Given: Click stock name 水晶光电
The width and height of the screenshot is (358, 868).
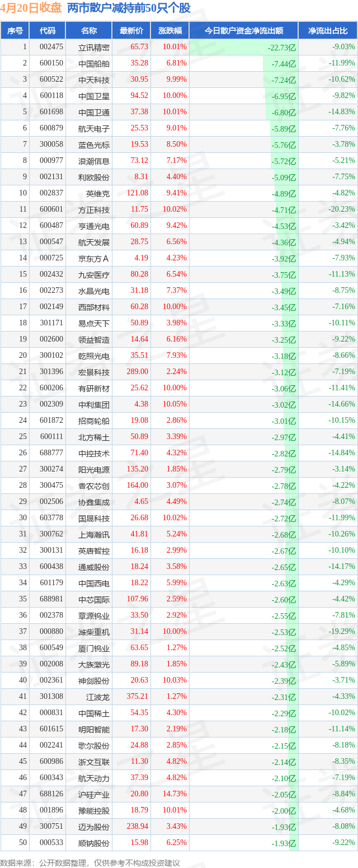Looking at the screenshot, I should (x=94, y=291).
